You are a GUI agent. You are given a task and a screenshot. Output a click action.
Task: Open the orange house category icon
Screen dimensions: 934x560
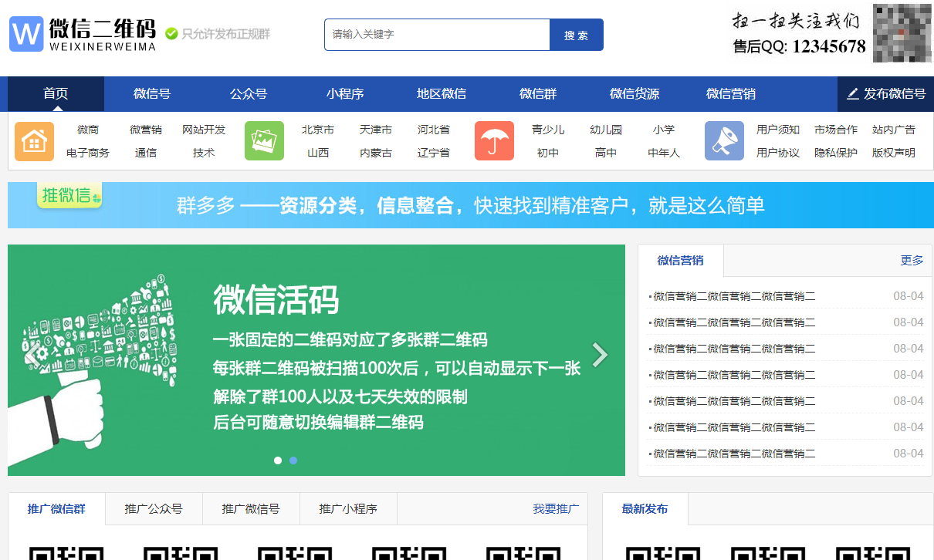[x=34, y=141]
